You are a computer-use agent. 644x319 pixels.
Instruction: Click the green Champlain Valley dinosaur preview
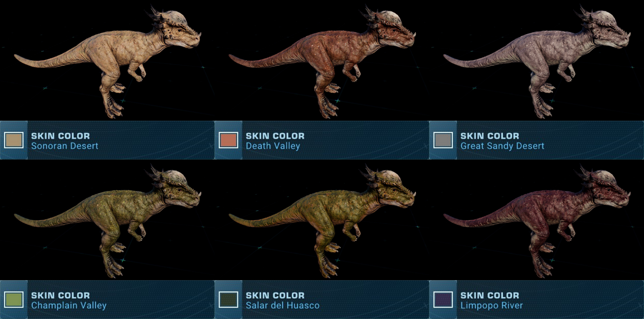click(107, 221)
